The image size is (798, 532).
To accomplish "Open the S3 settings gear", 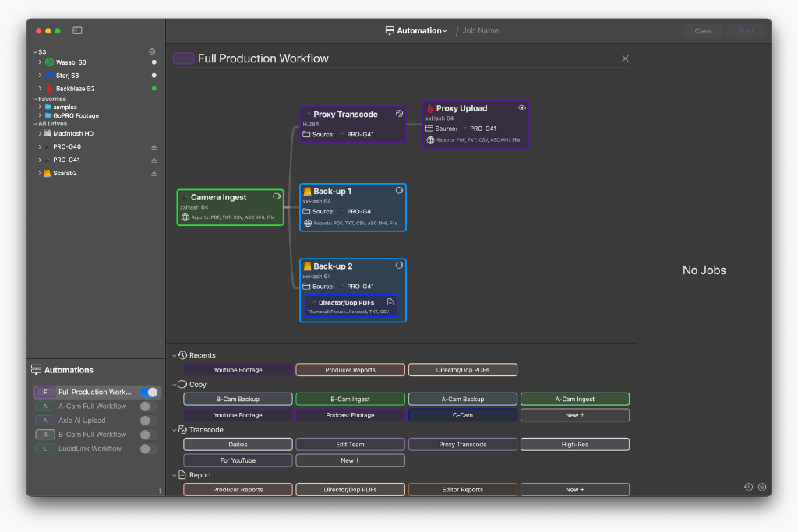I will coord(152,52).
